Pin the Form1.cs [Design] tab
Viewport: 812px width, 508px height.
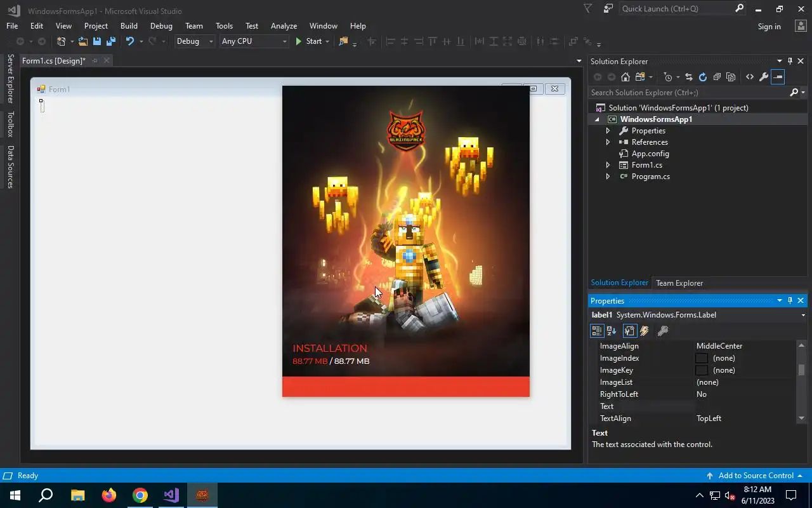tap(95, 61)
